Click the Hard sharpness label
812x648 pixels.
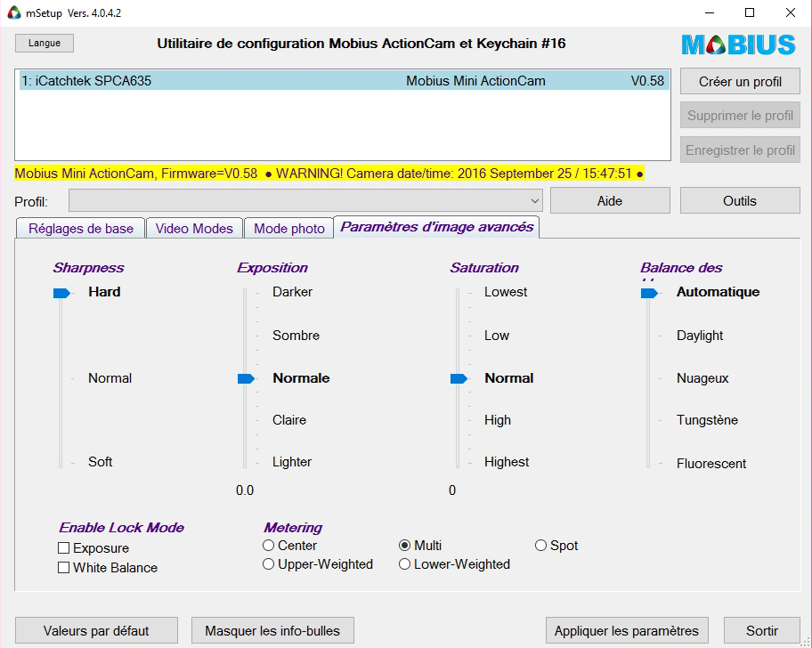pyautogui.click(x=104, y=292)
